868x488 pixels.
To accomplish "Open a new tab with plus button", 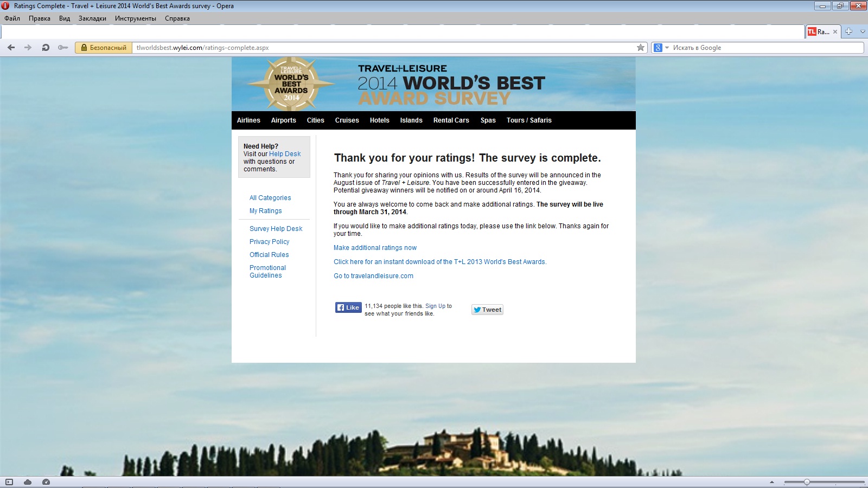I will point(848,31).
